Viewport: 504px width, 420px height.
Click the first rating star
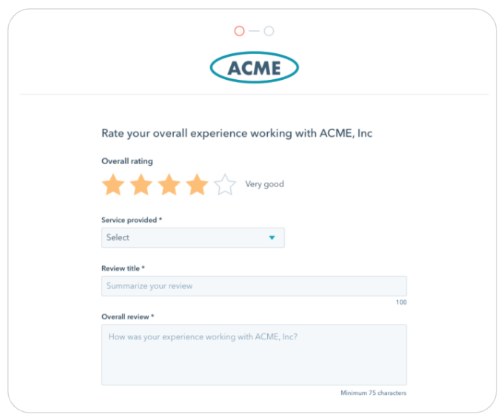point(113,185)
